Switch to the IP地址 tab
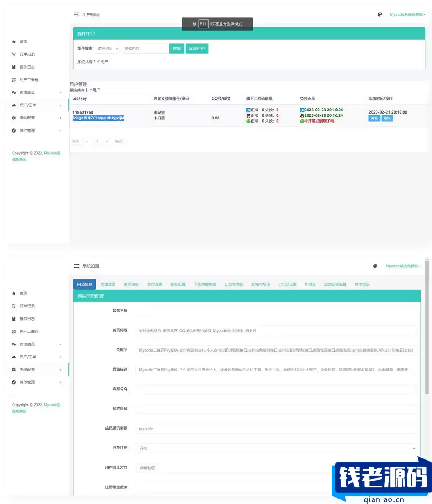Viewport: 432px width, 504px height. coord(310,284)
